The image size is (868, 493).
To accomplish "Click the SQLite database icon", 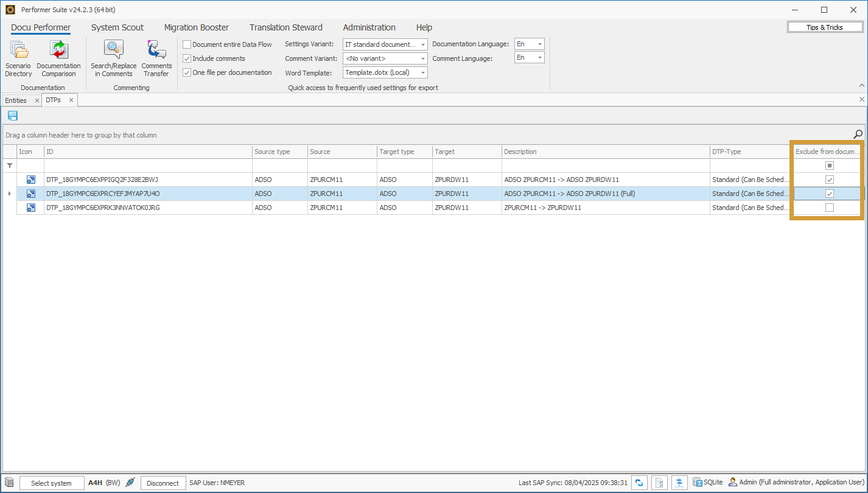I will pyautogui.click(x=697, y=483).
